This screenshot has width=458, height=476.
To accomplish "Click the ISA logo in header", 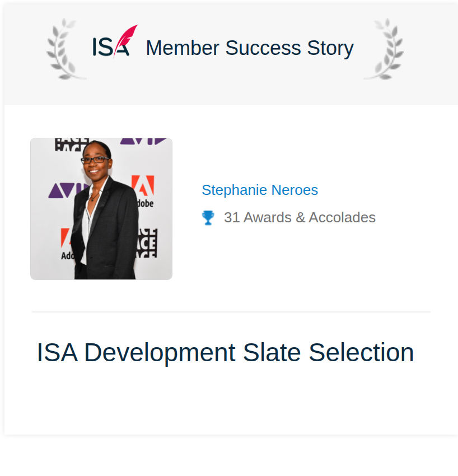I will [x=115, y=42].
